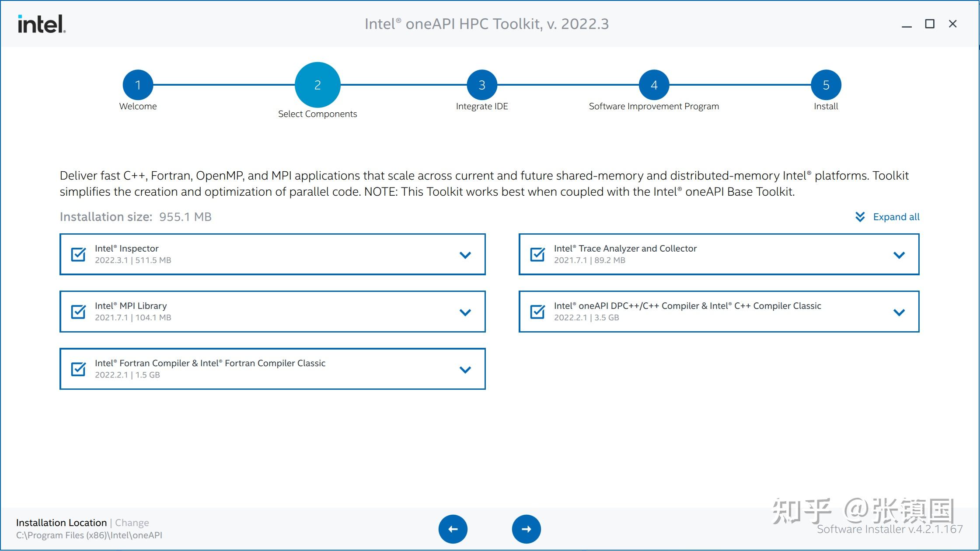980x551 pixels.
Task: Go to step 1 Welcome circle
Action: pyautogui.click(x=138, y=85)
